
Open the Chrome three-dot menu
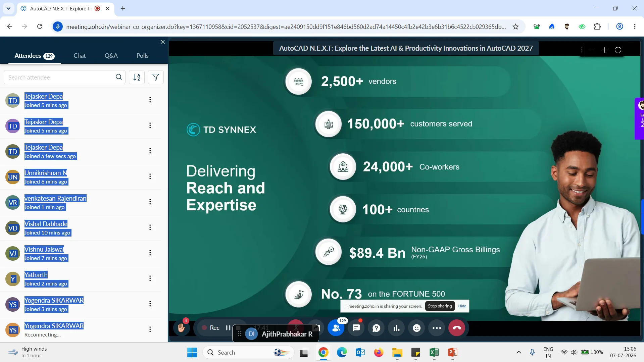[x=635, y=27]
